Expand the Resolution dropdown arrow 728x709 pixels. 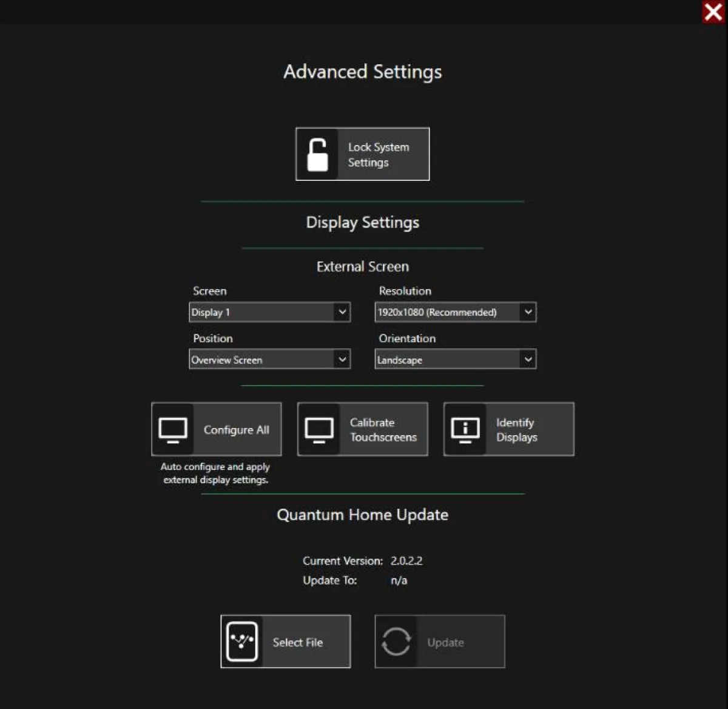tap(528, 312)
